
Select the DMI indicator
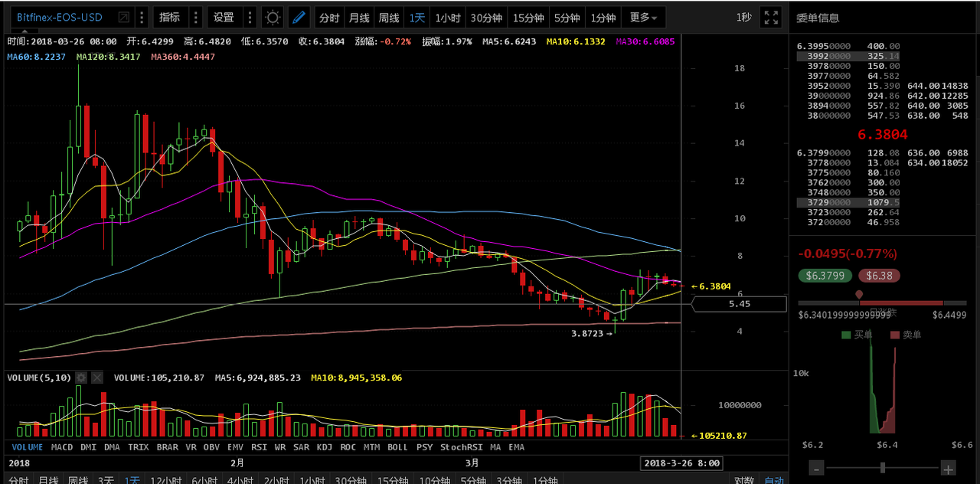click(x=89, y=447)
